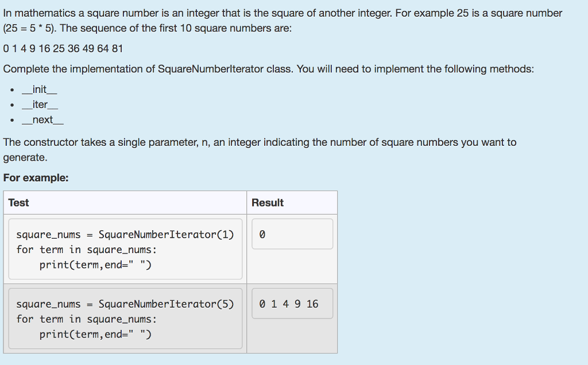
Task: Click the first print(term,end=" ") line
Action: click(x=95, y=265)
